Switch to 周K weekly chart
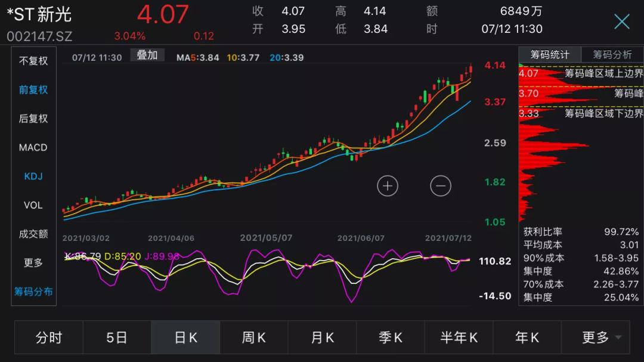 [254, 338]
